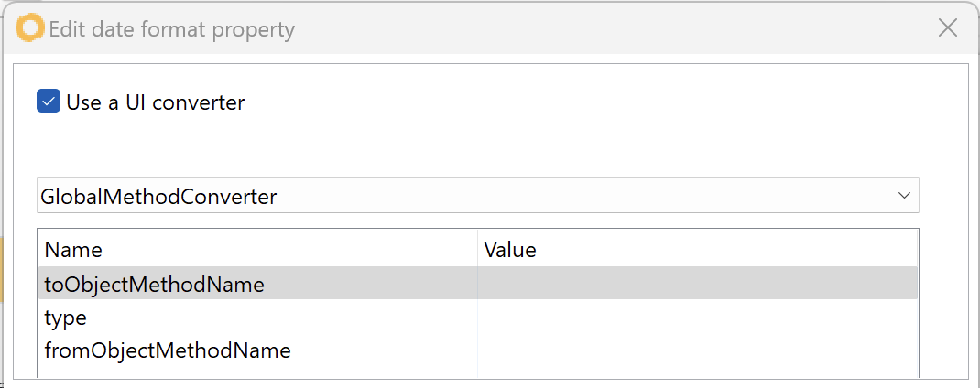Edit the value cell for toObjectMethodName

(x=696, y=285)
